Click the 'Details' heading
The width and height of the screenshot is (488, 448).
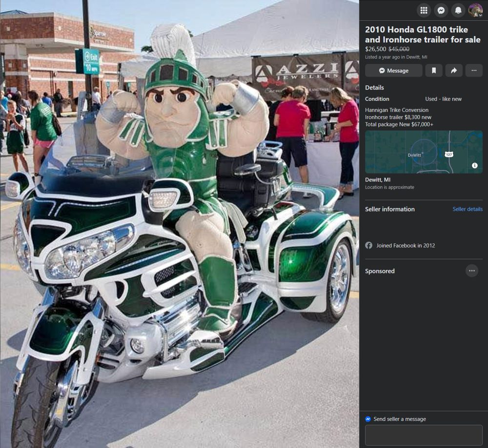coord(374,88)
